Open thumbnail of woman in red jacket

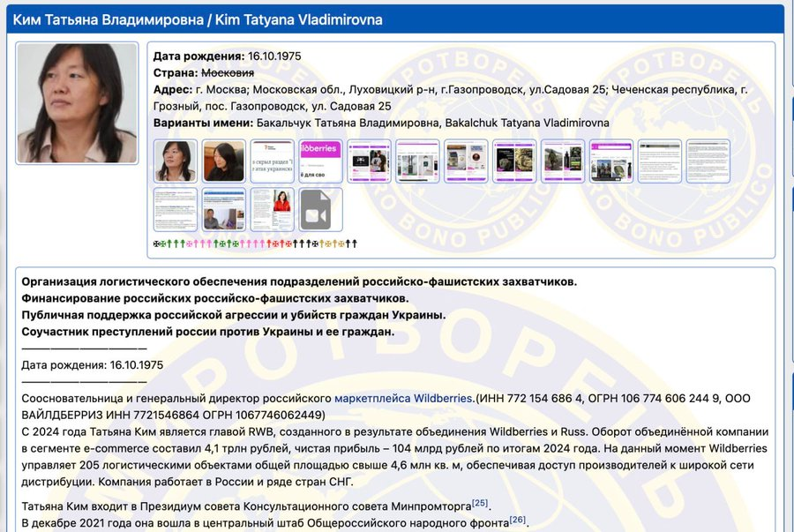272,210
